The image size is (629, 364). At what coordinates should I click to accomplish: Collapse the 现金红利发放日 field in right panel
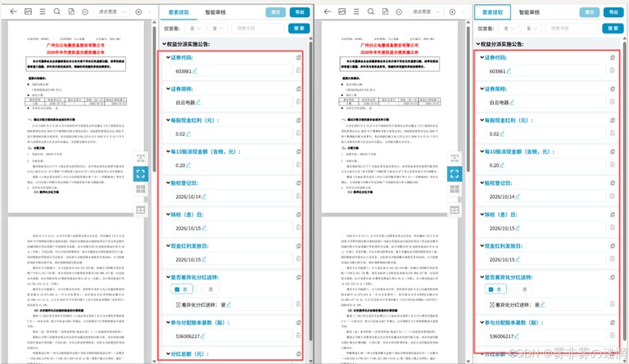pyautogui.click(x=482, y=246)
